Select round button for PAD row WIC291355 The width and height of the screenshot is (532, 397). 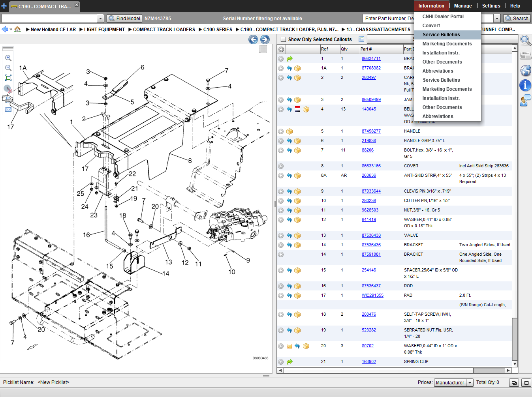coord(281,296)
